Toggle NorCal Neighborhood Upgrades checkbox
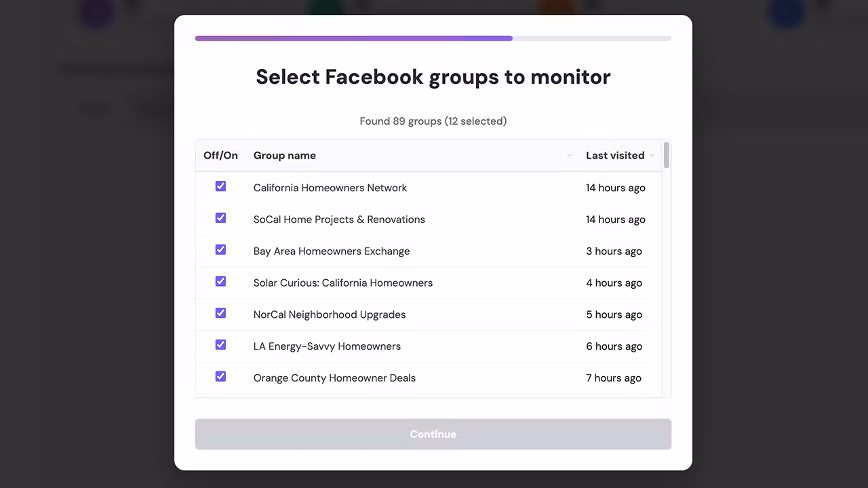The height and width of the screenshot is (488, 868). (220, 313)
